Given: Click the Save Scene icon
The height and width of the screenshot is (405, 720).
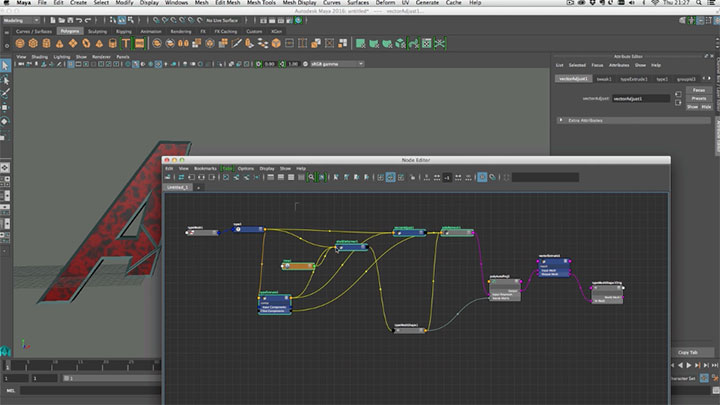Looking at the screenshot, I should tap(70, 20).
